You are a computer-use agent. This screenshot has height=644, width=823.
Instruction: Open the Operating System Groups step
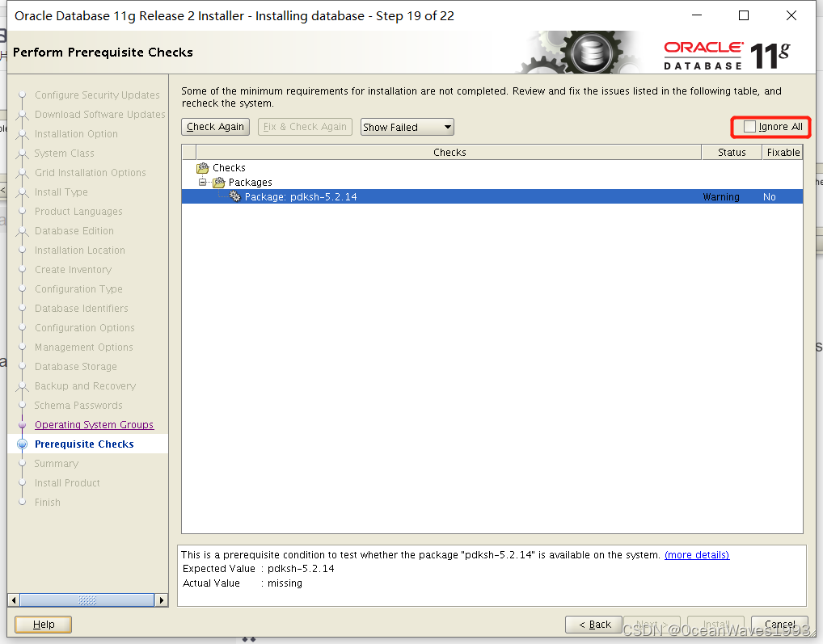click(x=94, y=425)
